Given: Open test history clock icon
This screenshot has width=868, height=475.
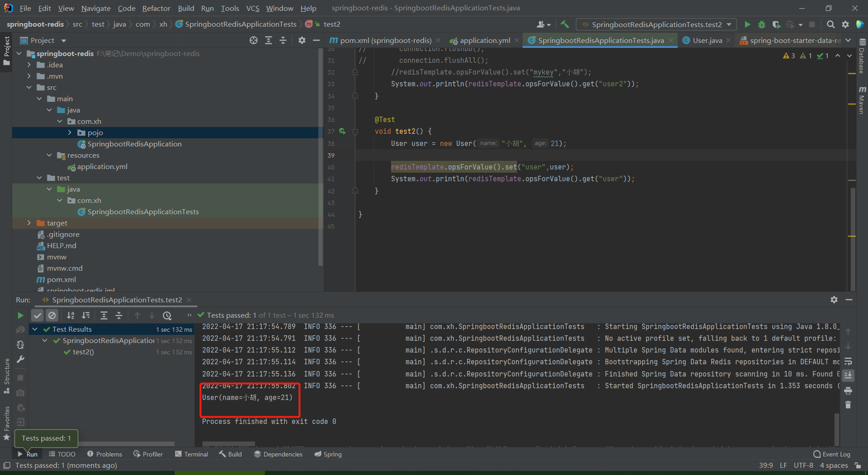Looking at the screenshot, I should (x=167, y=315).
